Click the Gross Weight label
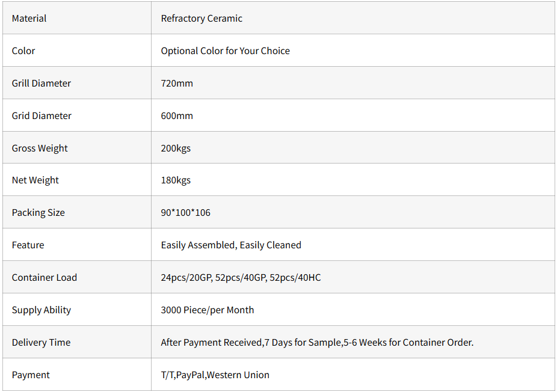 point(40,149)
